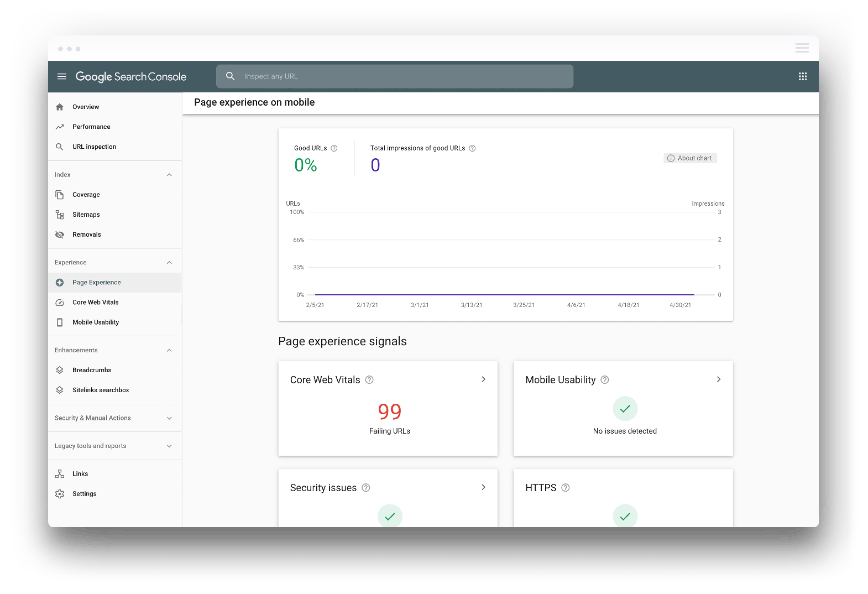Expand Legacy tools and reports section
Image resolution: width=868 pixels, height=594 pixels.
tap(169, 446)
